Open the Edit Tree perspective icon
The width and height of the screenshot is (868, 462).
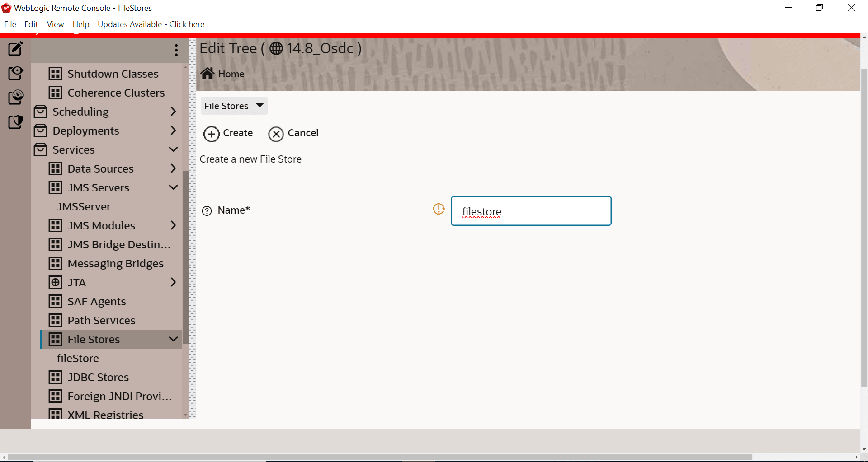click(15, 49)
